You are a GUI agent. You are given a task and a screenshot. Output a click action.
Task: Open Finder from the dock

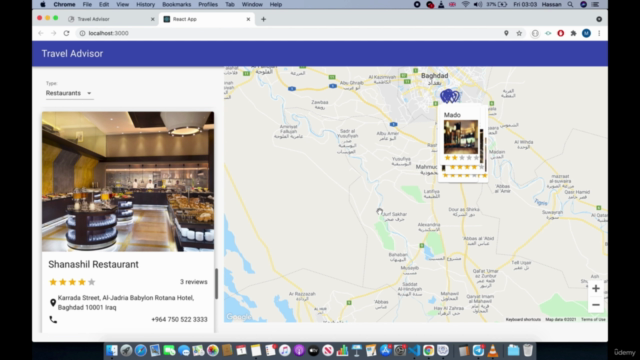[x=111, y=350]
